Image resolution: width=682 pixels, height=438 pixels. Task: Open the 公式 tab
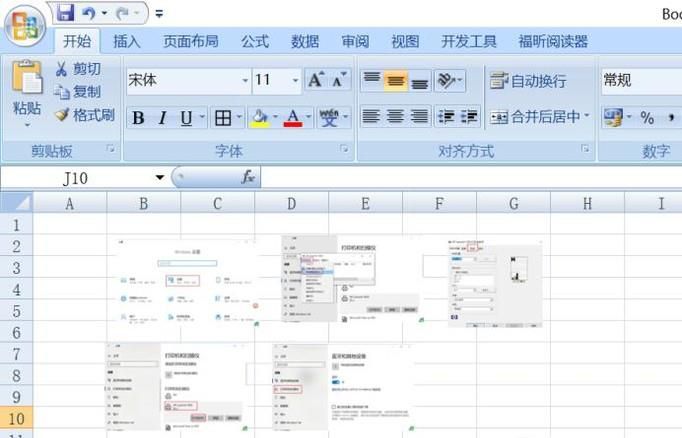pyautogui.click(x=255, y=41)
